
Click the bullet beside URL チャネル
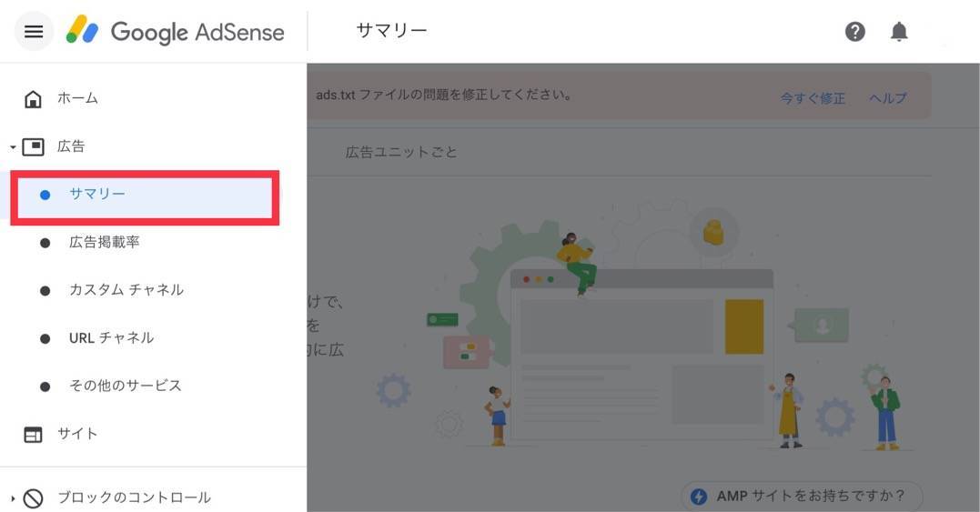(45, 339)
